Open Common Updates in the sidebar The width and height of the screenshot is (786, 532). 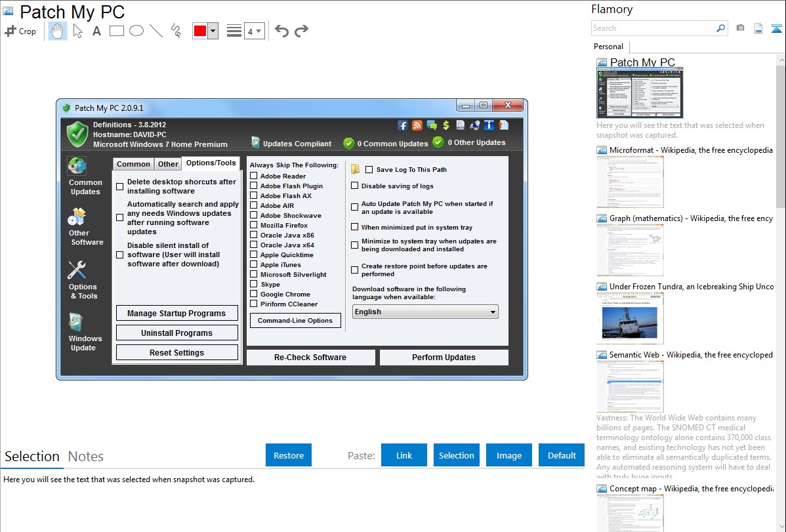point(85,176)
